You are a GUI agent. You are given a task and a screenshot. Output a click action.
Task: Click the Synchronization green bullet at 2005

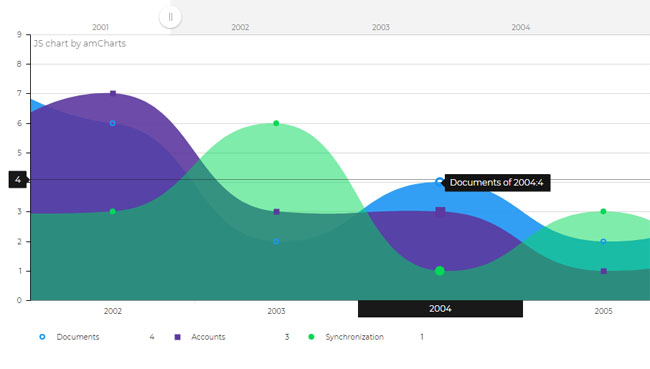[604, 211]
